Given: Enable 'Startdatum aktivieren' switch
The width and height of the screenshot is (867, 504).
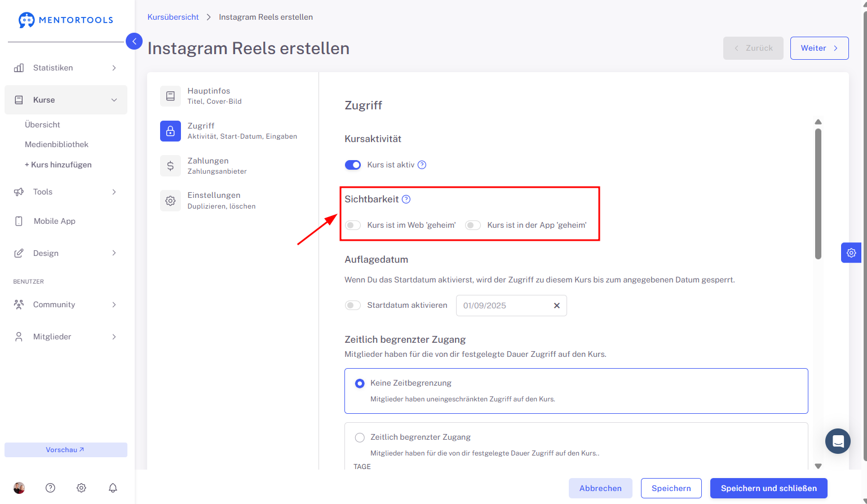Looking at the screenshot, I should (x=353, y=305).
